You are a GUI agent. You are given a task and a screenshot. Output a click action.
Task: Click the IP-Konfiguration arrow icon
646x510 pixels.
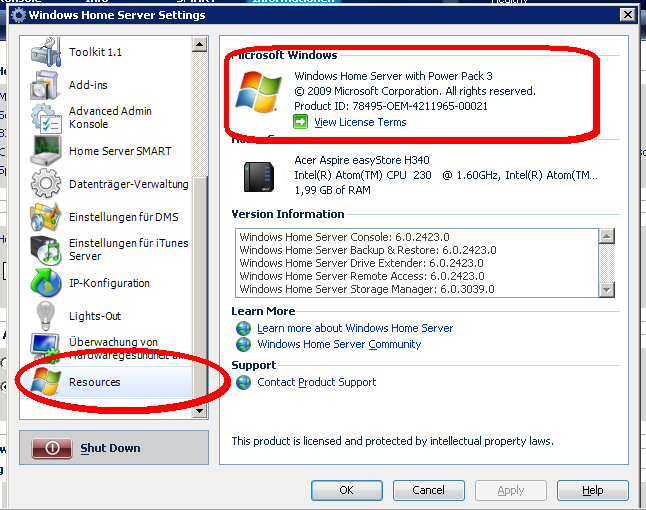tap(46, 283)
